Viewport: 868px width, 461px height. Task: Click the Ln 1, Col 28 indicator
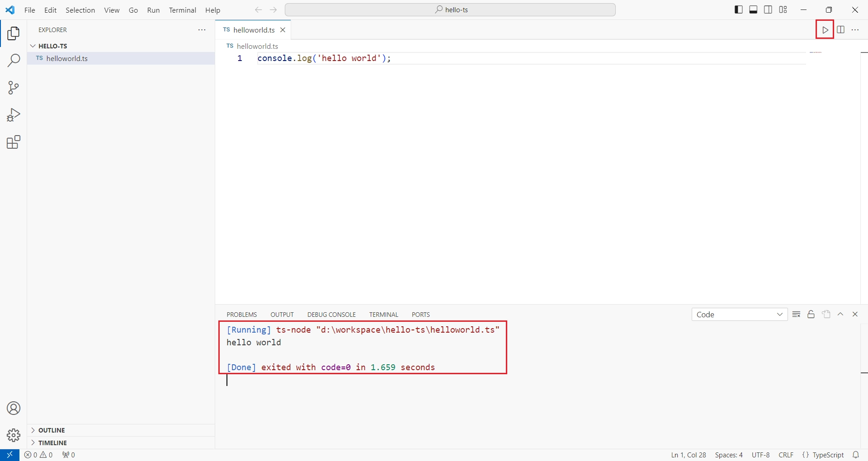(688, 455)
